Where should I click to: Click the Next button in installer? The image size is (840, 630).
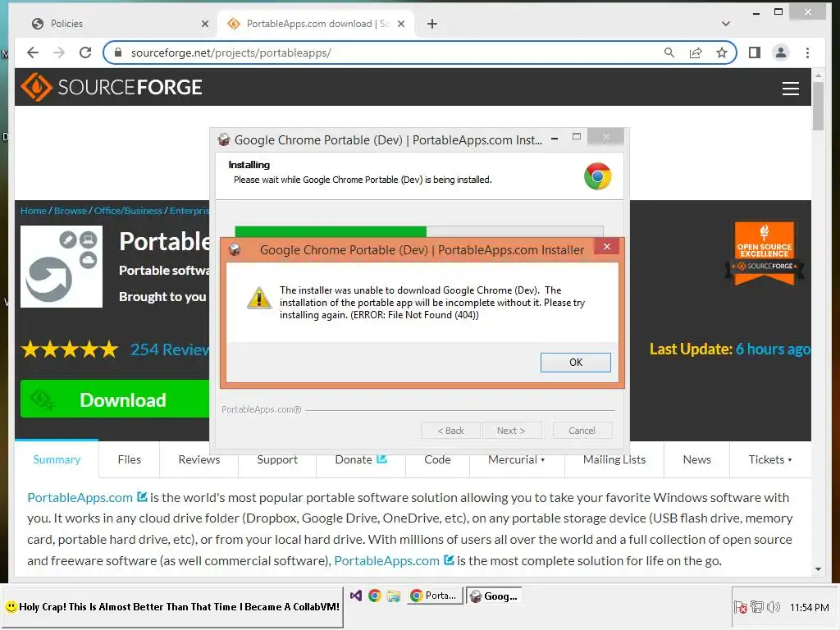(512, 431)
